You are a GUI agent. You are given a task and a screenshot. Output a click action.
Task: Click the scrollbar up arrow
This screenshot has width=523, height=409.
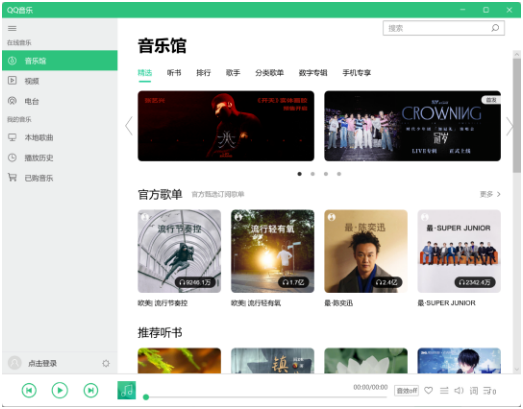pos(517,54)
